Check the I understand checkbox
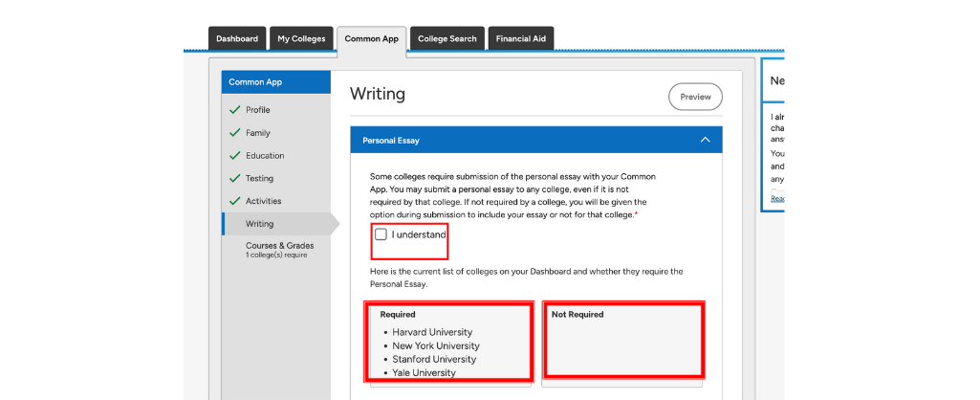 (x=381, y=234)
